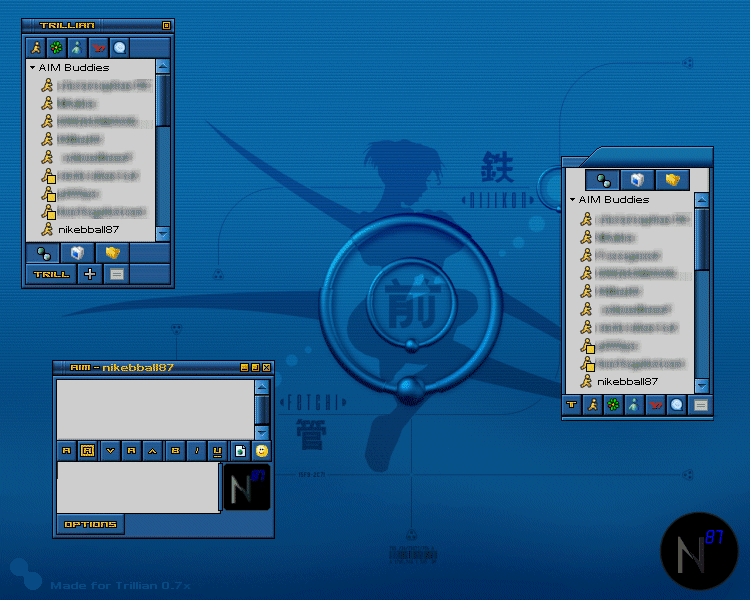The image size is (750, 600).
Task: Click inside the message text input box
Action: point(138,487)
